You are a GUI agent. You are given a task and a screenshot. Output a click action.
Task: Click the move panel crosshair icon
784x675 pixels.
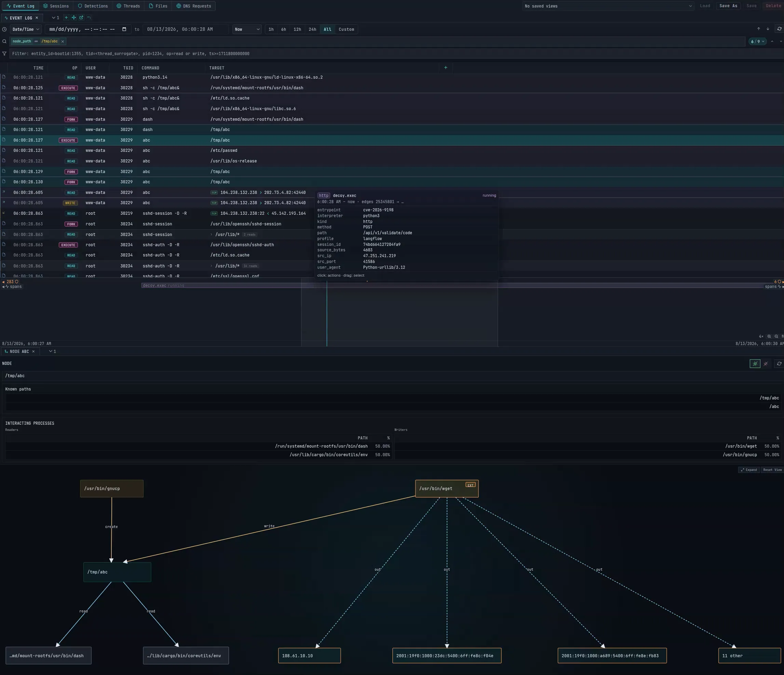(74, 17)
